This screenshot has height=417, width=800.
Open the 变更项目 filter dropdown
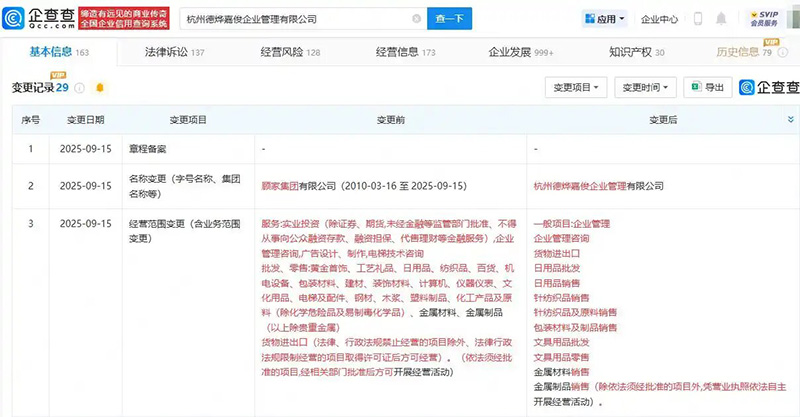pyautogui.click(x=576, y=87)
